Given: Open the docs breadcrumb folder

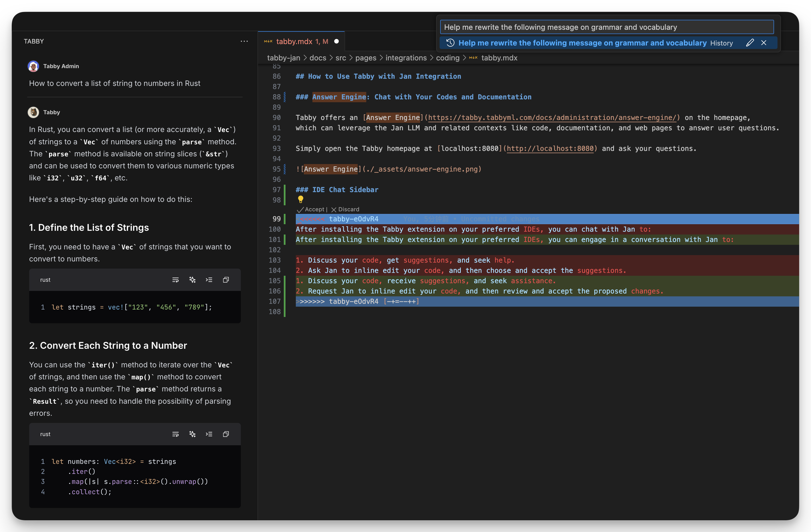Looking at the screenshot, I should point(318,58).
